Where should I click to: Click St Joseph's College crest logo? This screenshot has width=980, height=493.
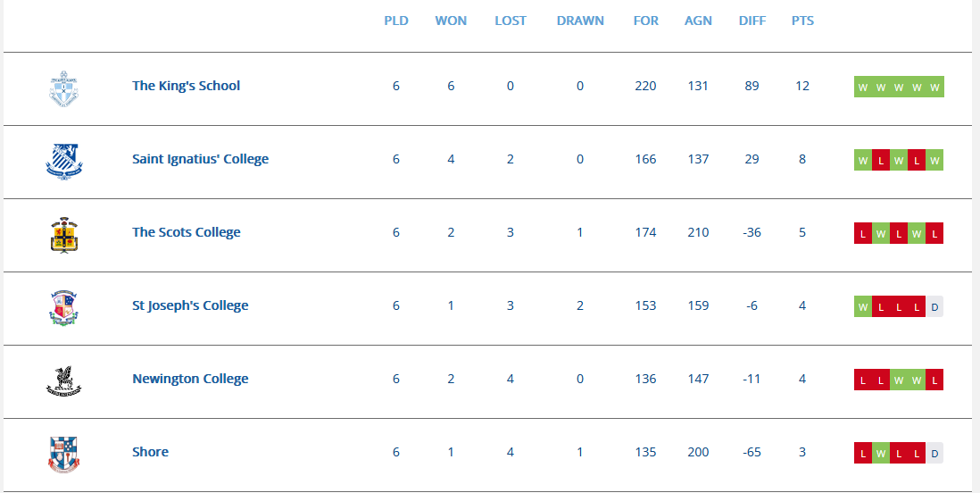click(x=63, y=308)
